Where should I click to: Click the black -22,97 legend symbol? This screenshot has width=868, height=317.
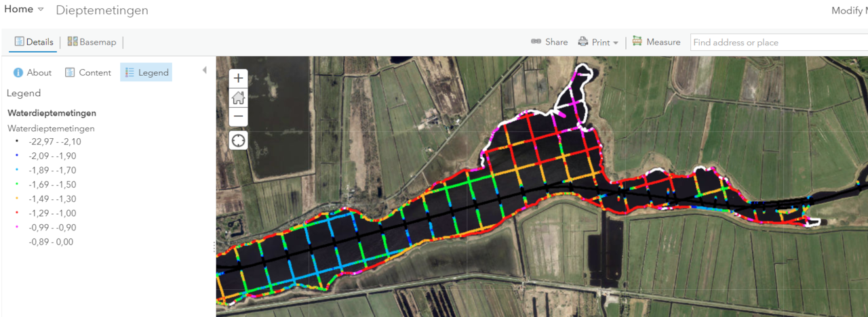[x=16, y=142]
